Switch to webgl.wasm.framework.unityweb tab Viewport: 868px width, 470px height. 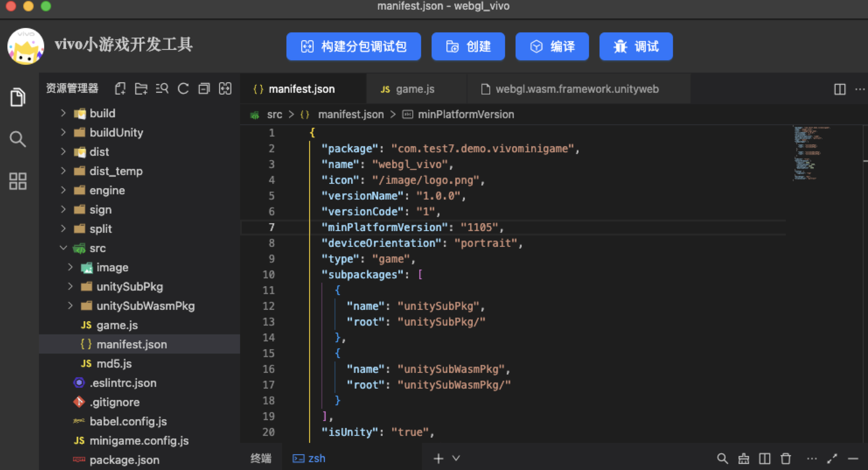pos(579,89)
